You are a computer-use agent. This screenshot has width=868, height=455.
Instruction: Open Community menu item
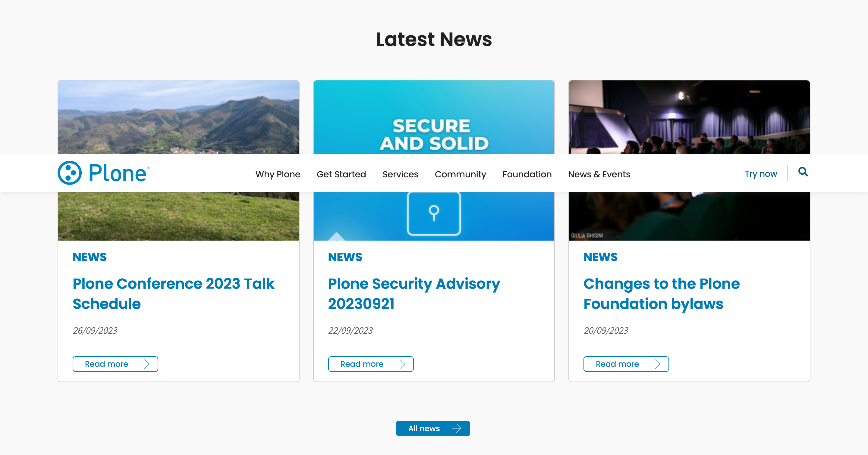[x=460, y=174]
